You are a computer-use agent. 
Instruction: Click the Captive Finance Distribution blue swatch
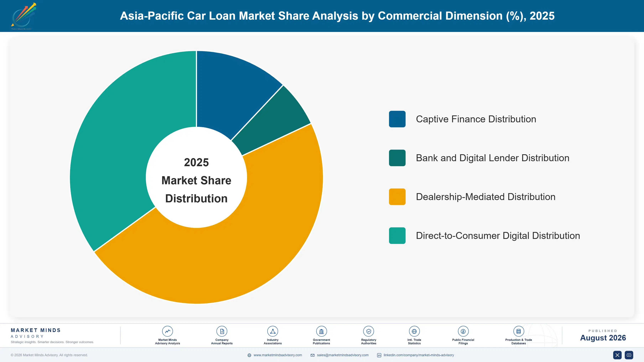coord(397,119)
